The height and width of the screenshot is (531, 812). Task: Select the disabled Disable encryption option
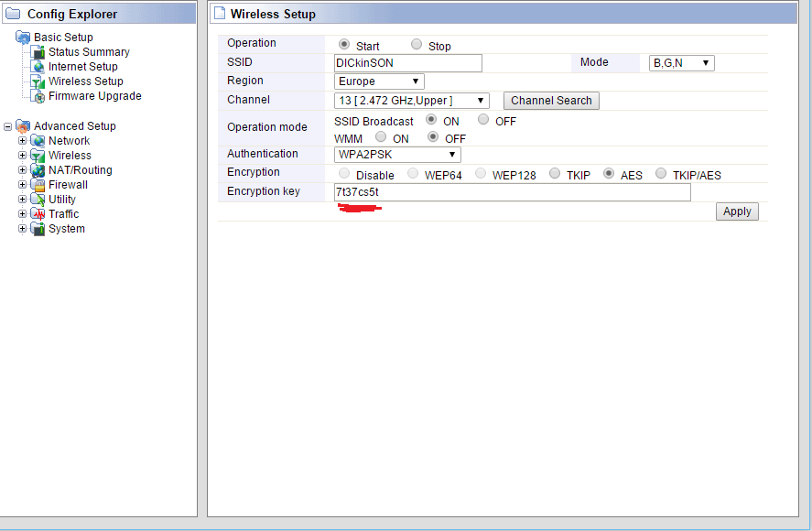344,174
